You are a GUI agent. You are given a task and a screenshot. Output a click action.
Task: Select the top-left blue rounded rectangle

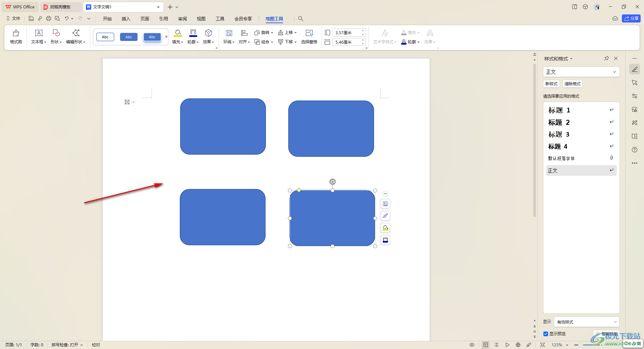[223, 127]
